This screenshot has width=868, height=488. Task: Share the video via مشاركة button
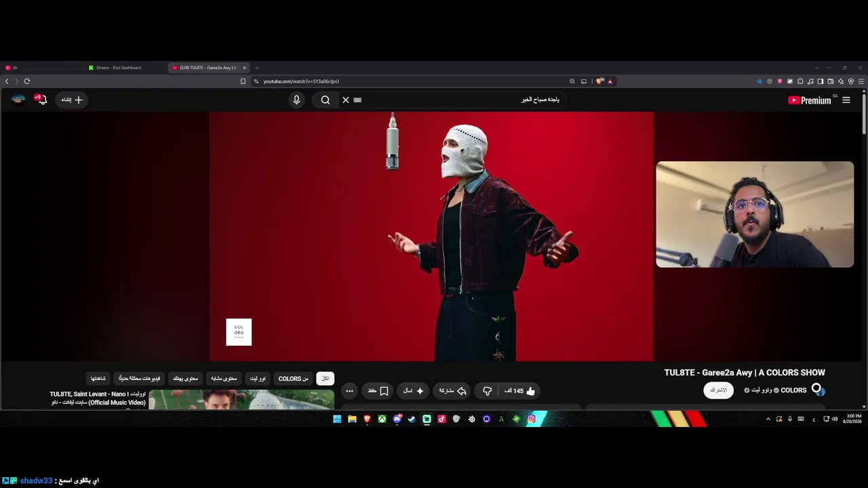click(x=452, y=391)
